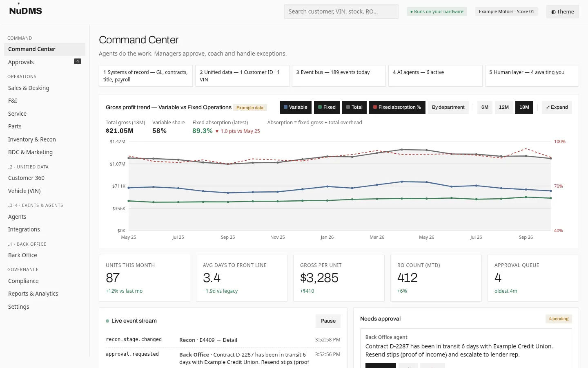
Task: Set chart range to 18M
Action: point(524,107)
